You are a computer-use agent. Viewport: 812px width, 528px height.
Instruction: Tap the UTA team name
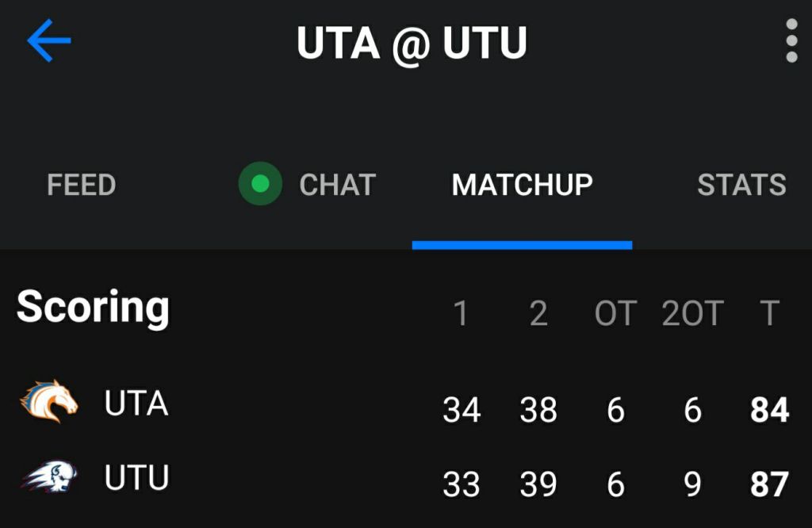136,404
